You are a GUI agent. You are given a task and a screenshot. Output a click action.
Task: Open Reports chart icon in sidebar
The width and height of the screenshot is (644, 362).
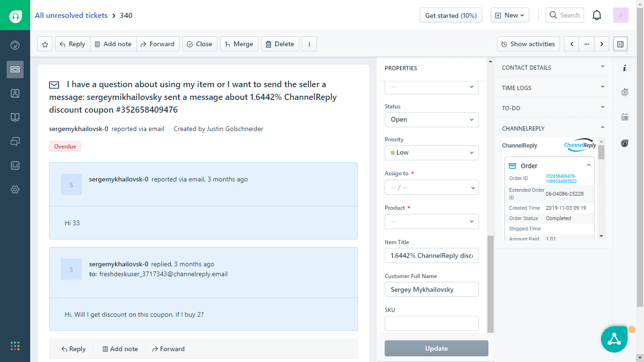pyautogui.click(x=15, y=165)
